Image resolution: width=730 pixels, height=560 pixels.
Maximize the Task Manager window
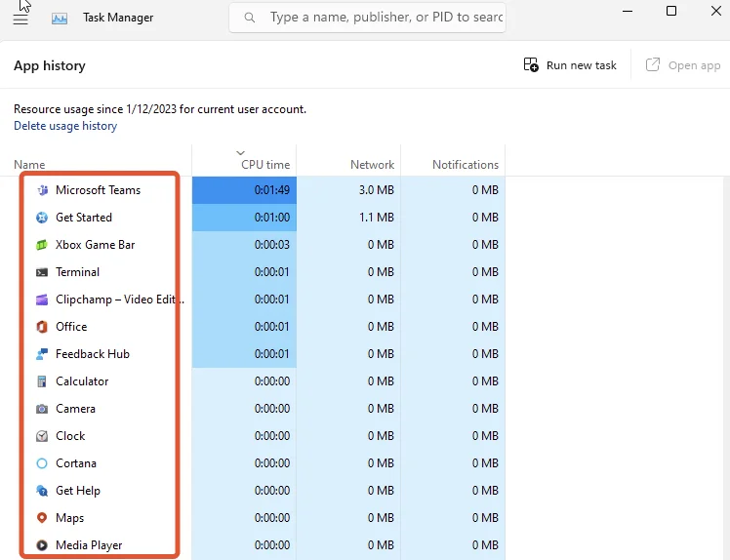pos(671,11)
